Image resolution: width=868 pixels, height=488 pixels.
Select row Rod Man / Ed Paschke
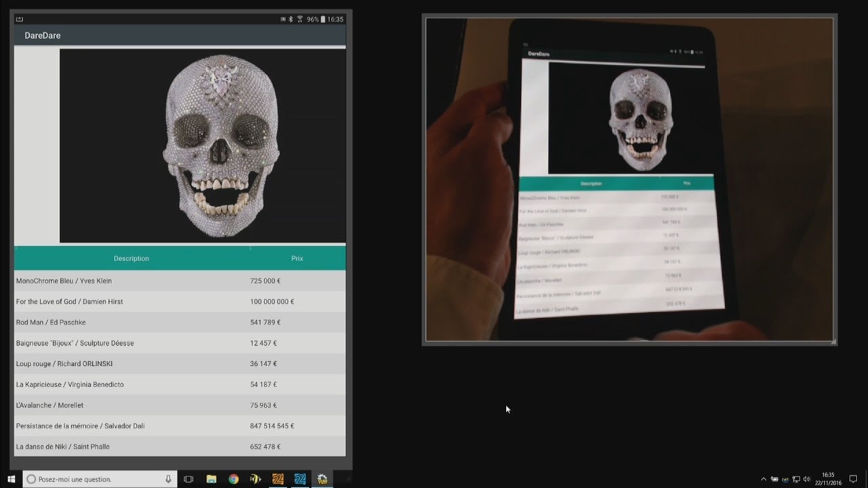(x=180, y=322)
